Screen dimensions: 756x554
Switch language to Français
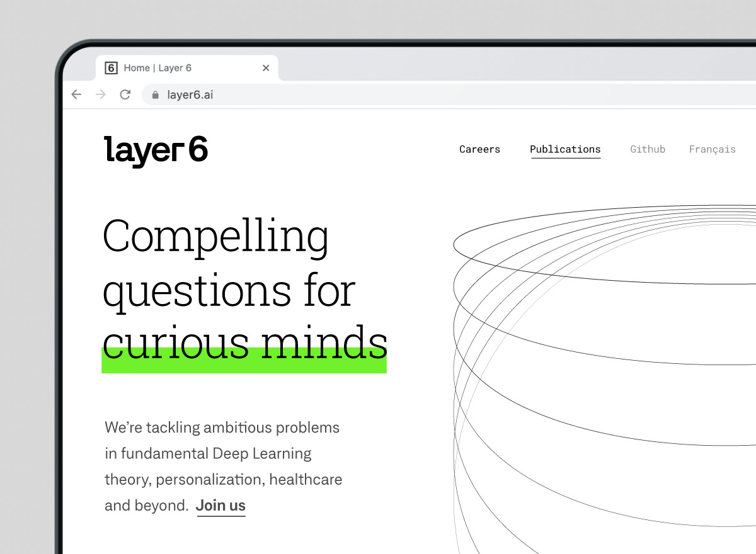tap(713, 150)
